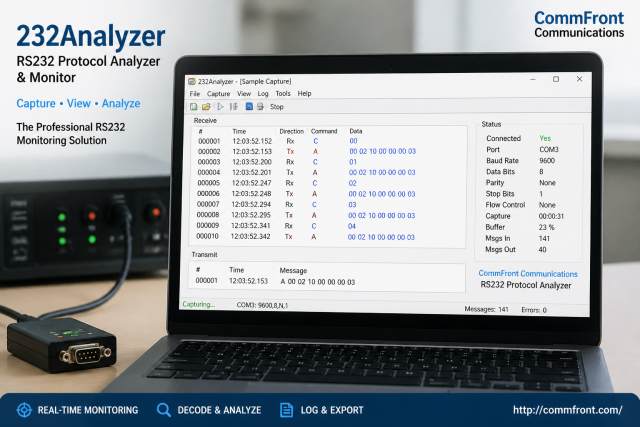This screenshot has width=640, height=427.
Task: Open the Log menu
Action: click(263, 93)
